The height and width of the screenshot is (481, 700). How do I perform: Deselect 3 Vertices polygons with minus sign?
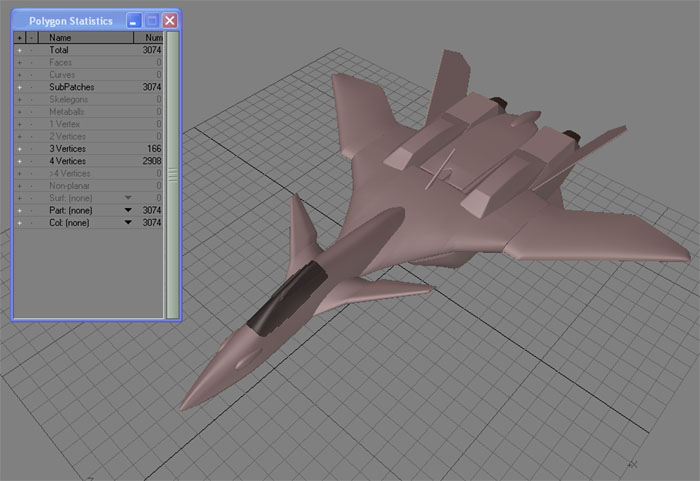[31, 149]
